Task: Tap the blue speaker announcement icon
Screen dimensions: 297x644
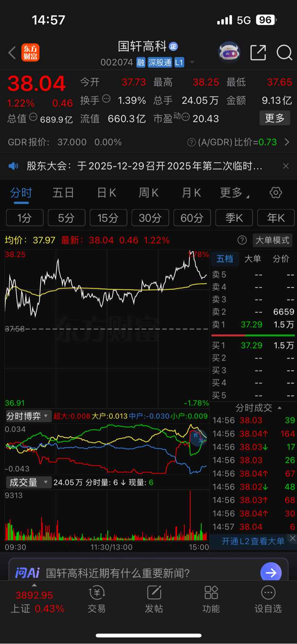Action: (x=14, y=166)
